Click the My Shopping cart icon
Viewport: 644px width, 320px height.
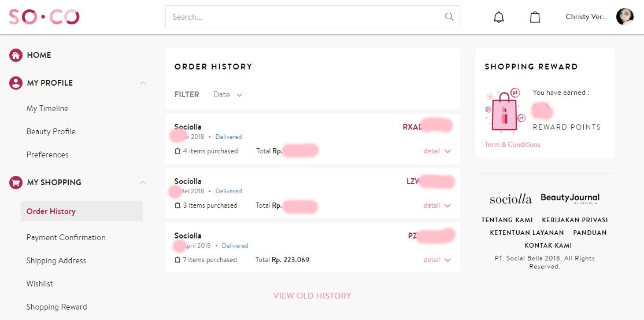[16, 182]
